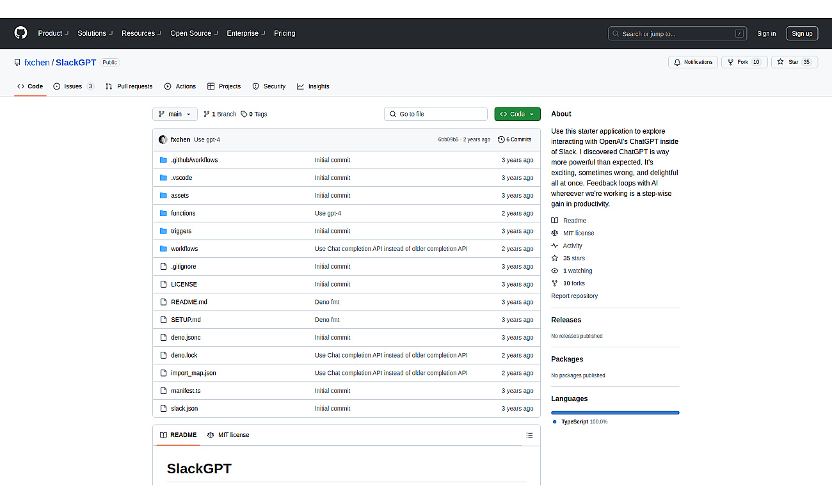Open the import_map.json file
This screenshot has height=504, width=832.
pyautogui.click(x=193, y=373)
